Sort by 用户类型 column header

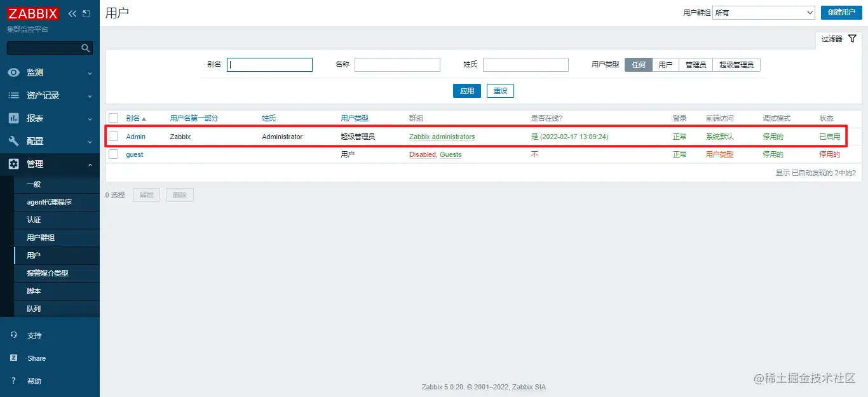(355, 118)
